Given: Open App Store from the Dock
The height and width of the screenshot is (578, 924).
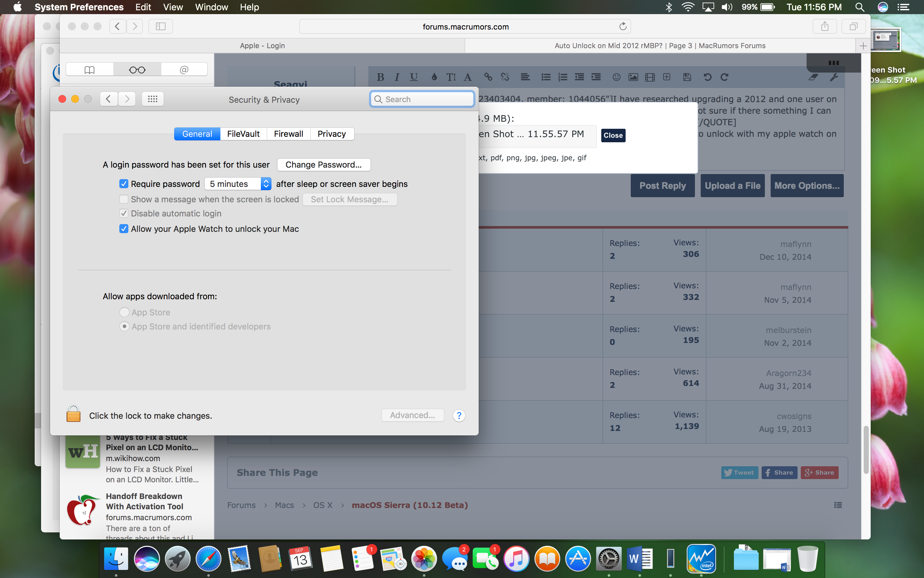Looking at the screenshot, I should (x=578, y=558).
